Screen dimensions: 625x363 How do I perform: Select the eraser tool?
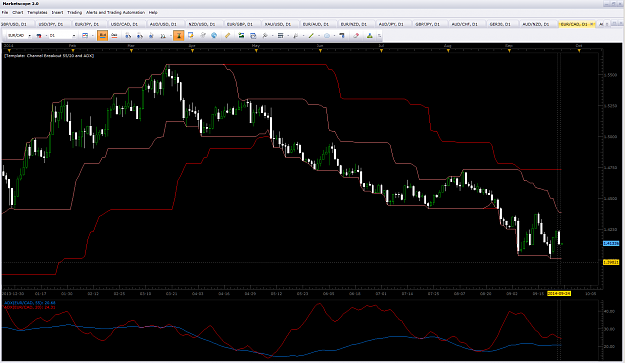[x=356, y=36]
